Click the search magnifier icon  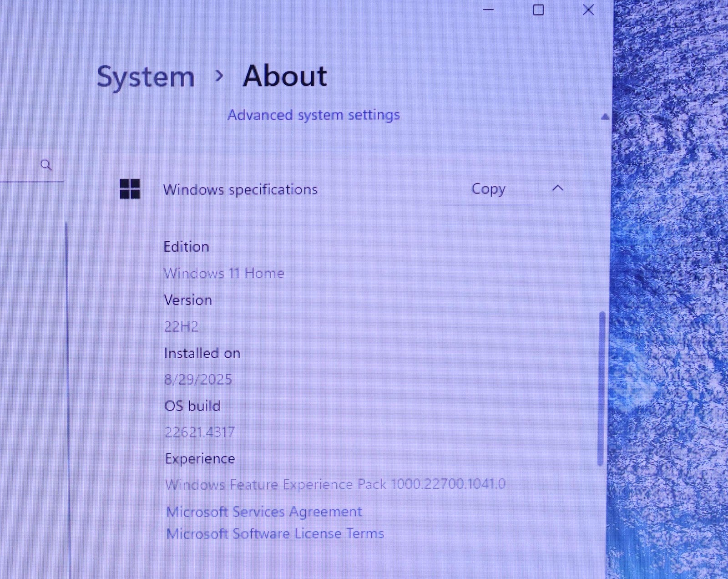(x=46, y=165)
